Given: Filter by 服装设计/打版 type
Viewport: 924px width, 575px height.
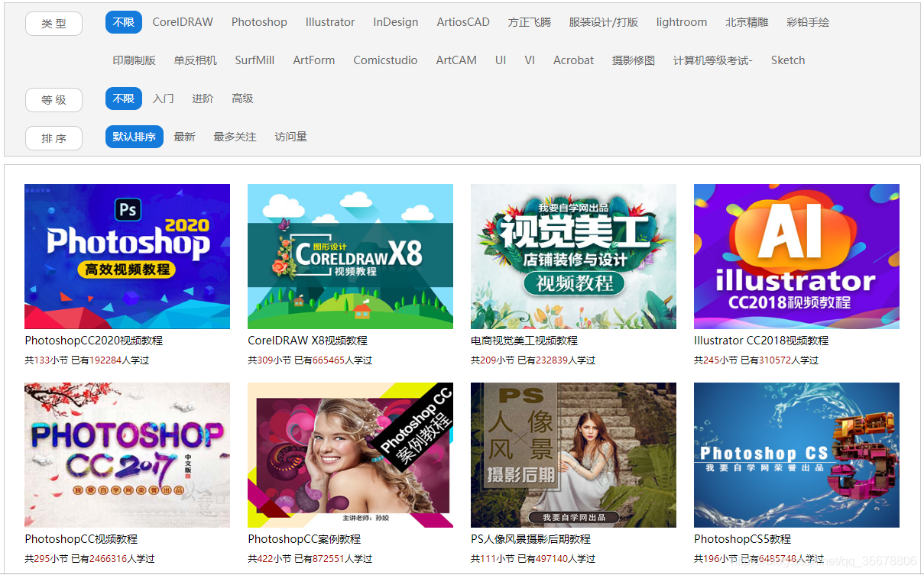Looking at the screenshot, I should click(x=604, y=22).
